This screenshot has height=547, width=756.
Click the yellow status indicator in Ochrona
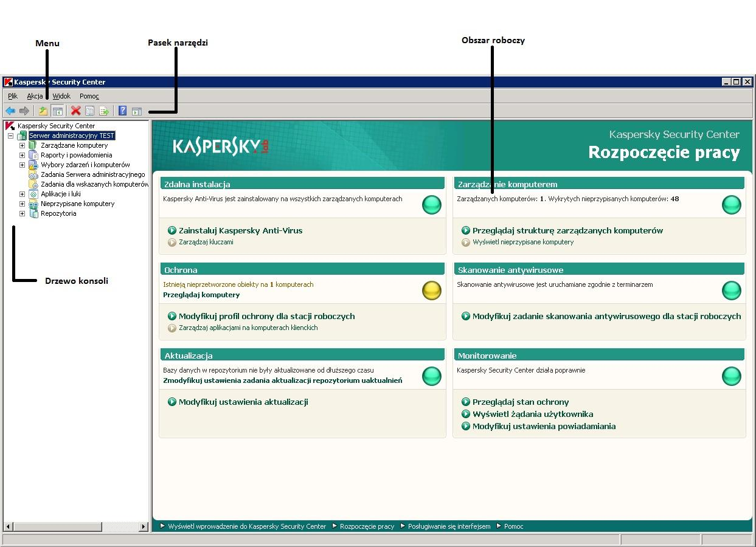point(432,291)
